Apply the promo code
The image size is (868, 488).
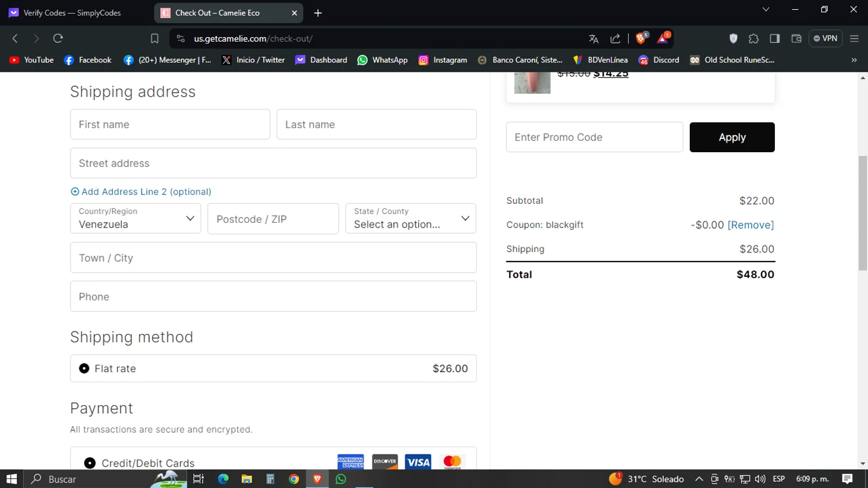pos(732,137)
